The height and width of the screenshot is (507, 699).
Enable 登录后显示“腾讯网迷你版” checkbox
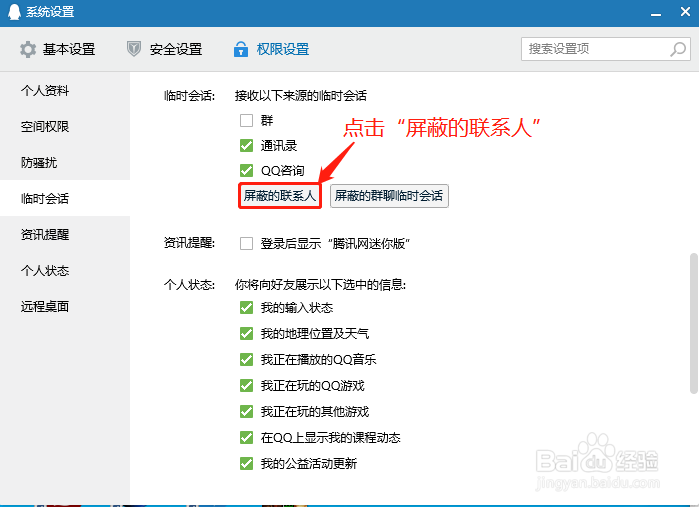[x=247, y=243]
